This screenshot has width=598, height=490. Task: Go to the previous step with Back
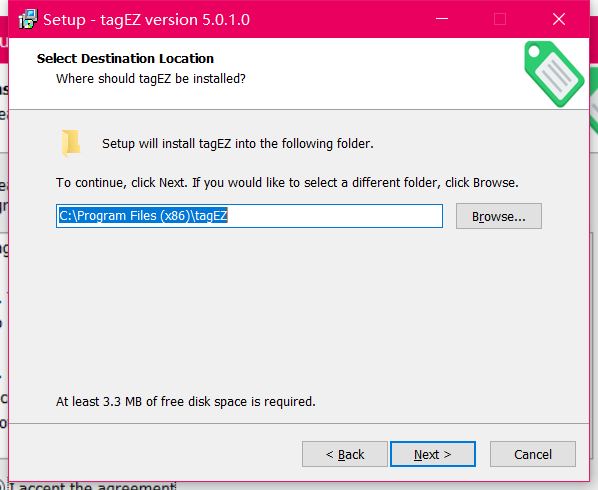pos(345,454)
